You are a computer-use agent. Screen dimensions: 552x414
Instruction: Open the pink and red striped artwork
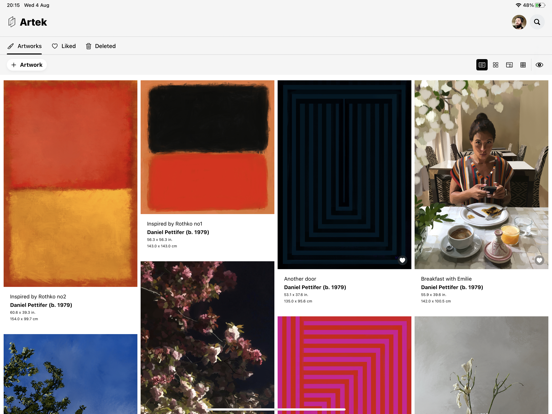344,365
